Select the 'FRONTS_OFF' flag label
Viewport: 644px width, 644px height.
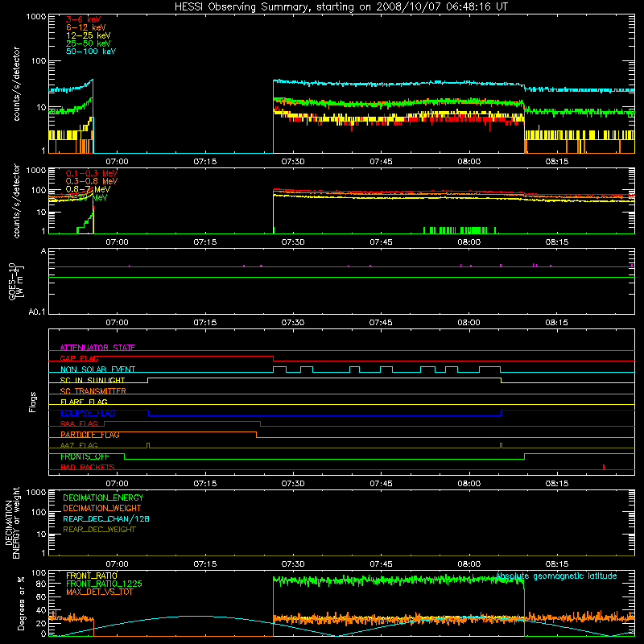click(x=85, y=456)
